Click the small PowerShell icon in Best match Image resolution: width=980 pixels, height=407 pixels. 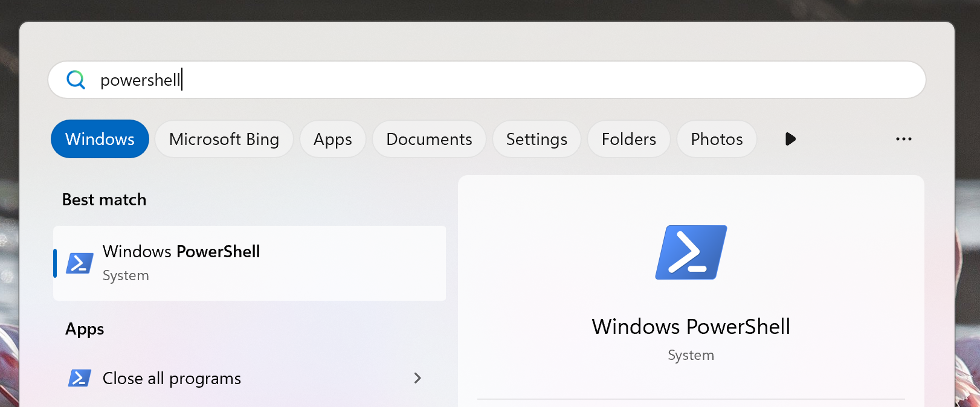80,263
